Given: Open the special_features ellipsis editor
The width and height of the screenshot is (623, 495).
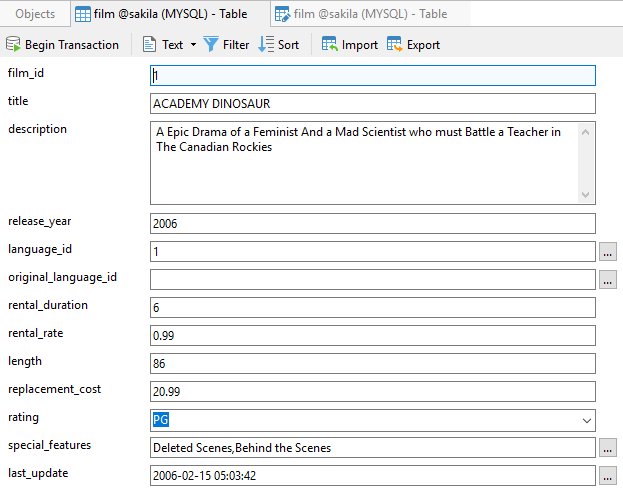Looking at the screenshot, I should (x=608, y=448).
